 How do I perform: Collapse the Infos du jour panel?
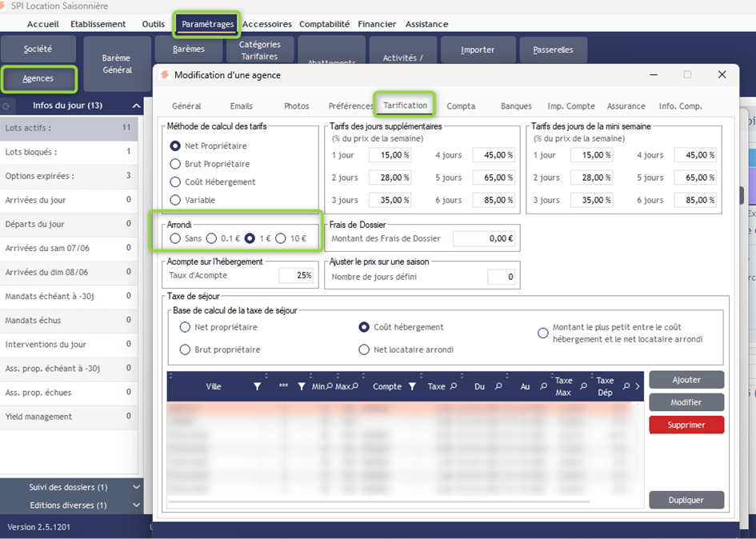click(136, 106)
